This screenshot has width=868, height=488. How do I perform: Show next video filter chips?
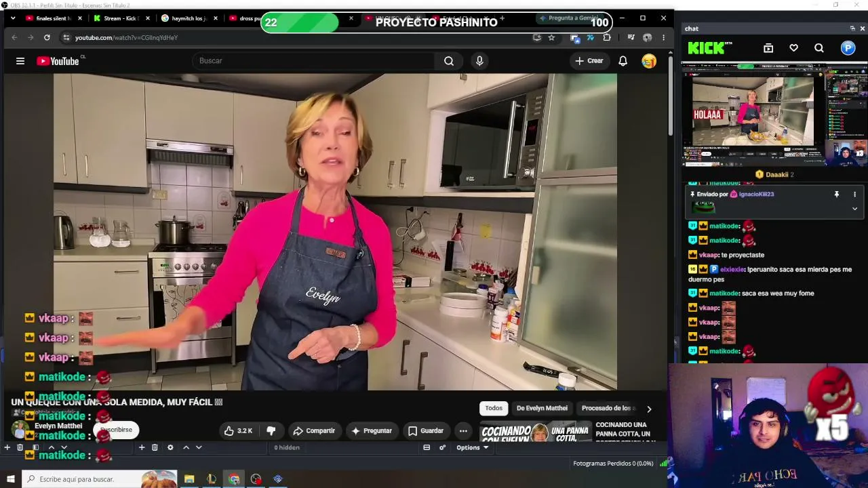tap(649, 409)
